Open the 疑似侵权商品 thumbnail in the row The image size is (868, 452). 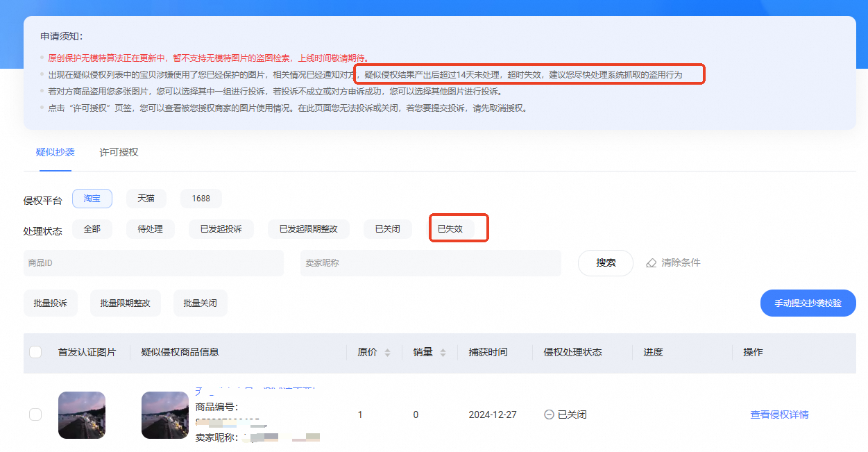165,415
